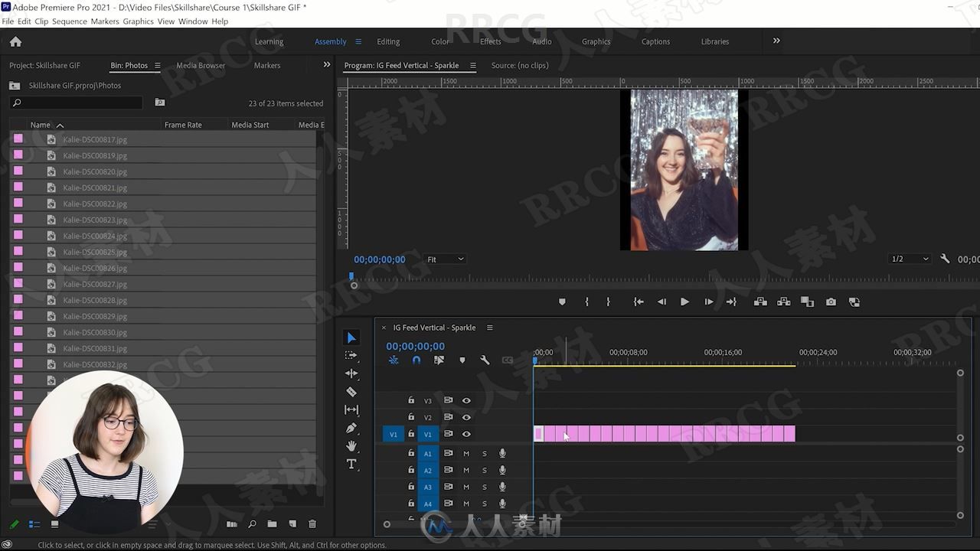Export frame with camera icon
The image size is (980, 551).
tap(831, 302)
